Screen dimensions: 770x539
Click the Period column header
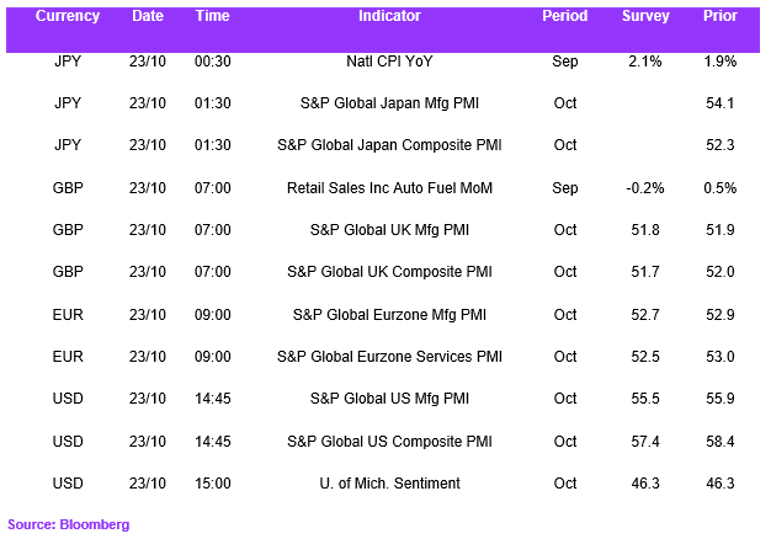click(x=565, y=16)
